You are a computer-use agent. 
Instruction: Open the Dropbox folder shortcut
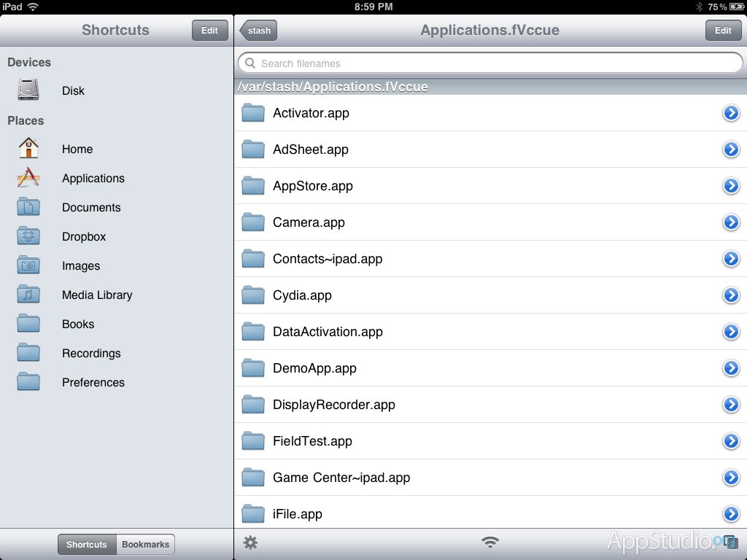coord(83,236)
